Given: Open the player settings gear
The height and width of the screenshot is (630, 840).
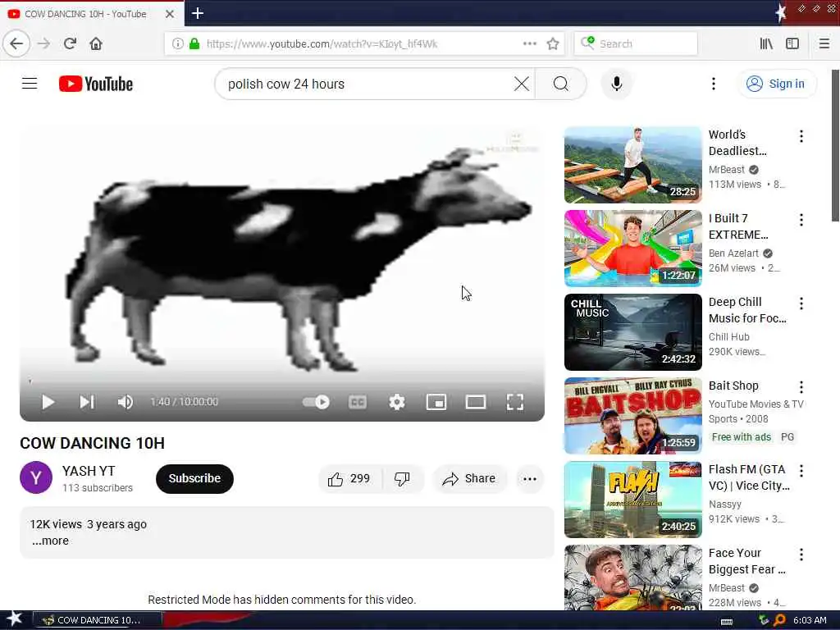Looking at the screenshot, I should [x=396, y=402].
